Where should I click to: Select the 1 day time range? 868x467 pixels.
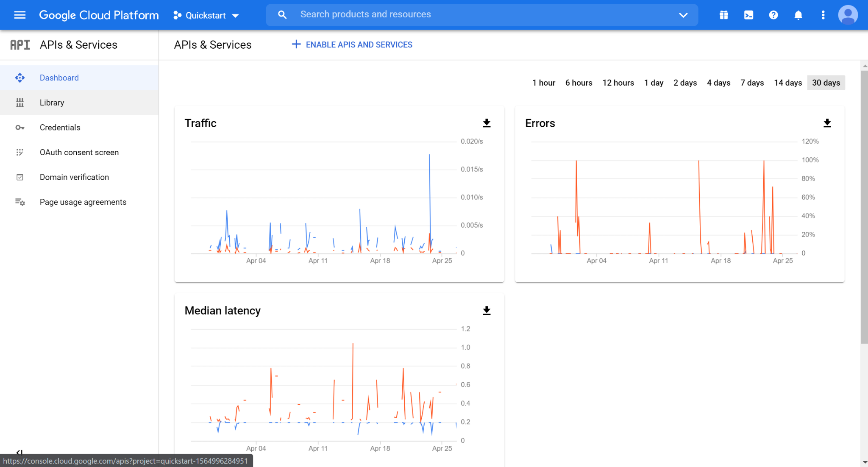click(x=654, y=83)
